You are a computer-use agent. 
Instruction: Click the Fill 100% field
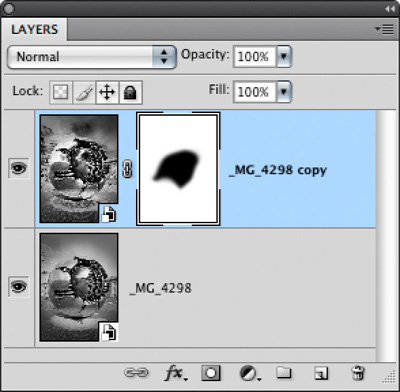(255, 92)
